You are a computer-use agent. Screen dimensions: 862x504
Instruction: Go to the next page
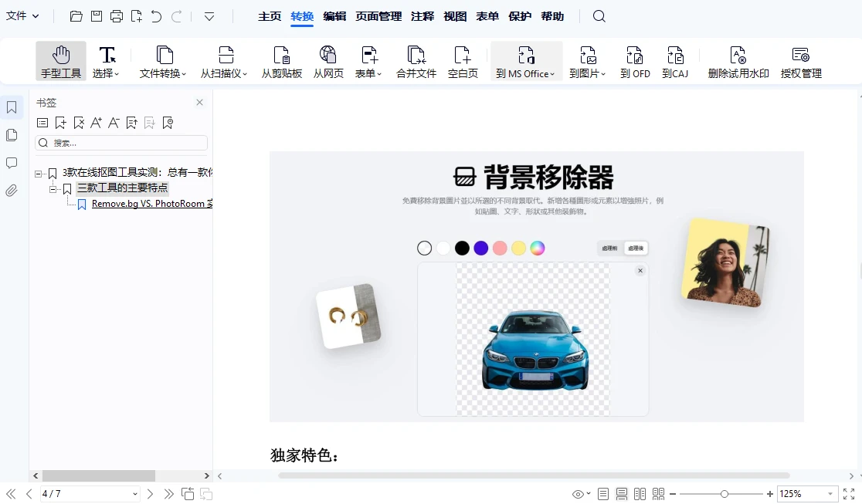click(150, 494)
